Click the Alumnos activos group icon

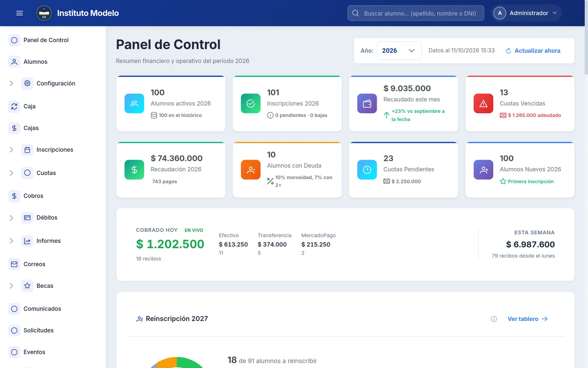click(x=134, y=103)
